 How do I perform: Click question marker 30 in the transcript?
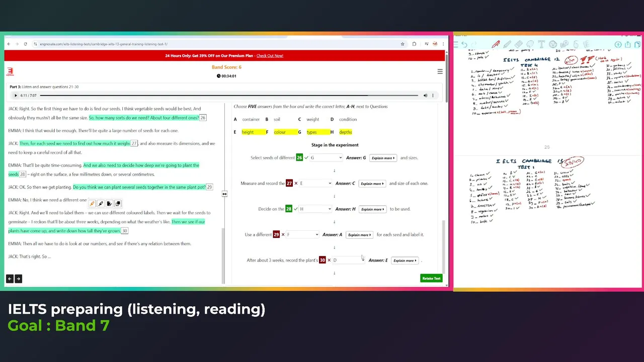pyautogui.click(x=125, y=231)
